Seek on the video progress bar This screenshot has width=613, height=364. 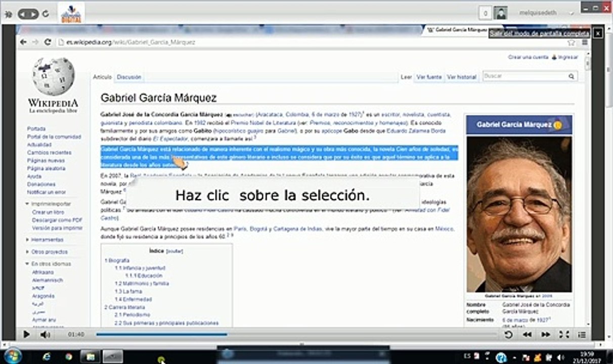(x=296, y=334)
